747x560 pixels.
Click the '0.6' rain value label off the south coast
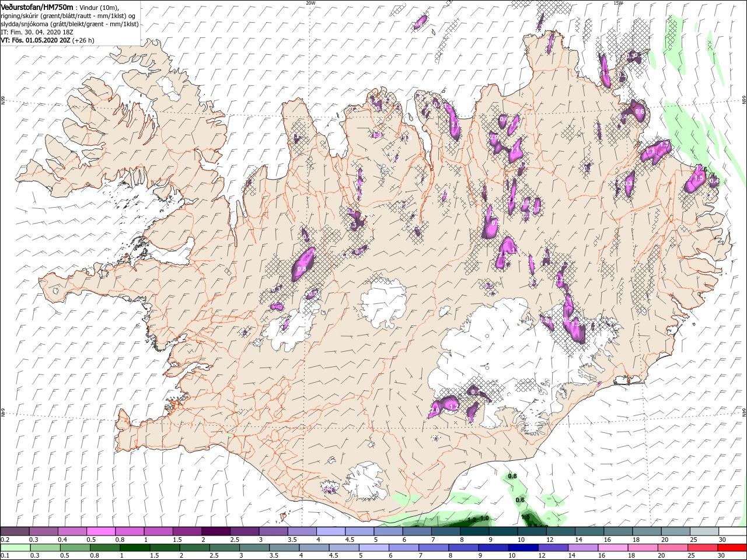pos(521,500)
